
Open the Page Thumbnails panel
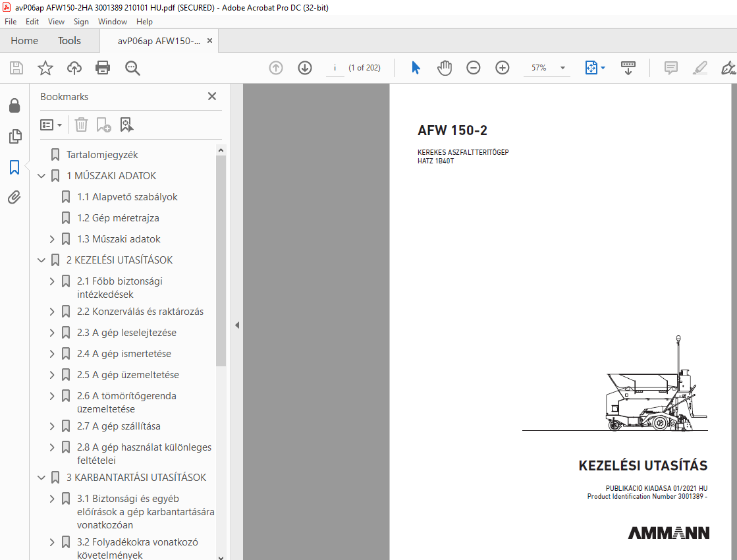pyautogui.click(x=15, y=136)
